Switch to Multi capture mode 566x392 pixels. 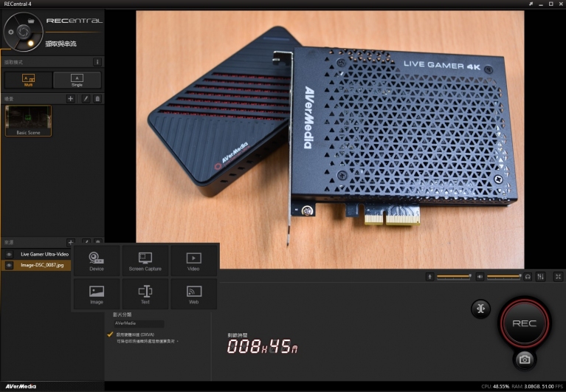click(28, 80)
